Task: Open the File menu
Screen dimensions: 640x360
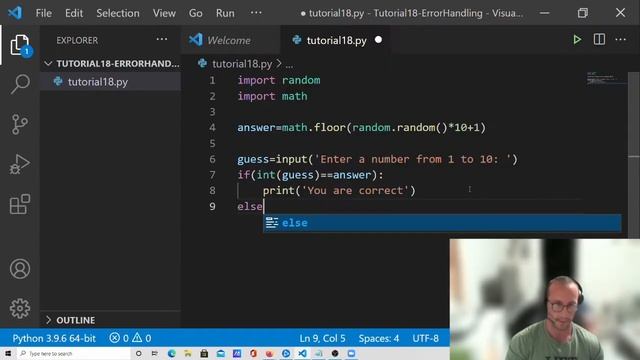Action: (44, 13)
